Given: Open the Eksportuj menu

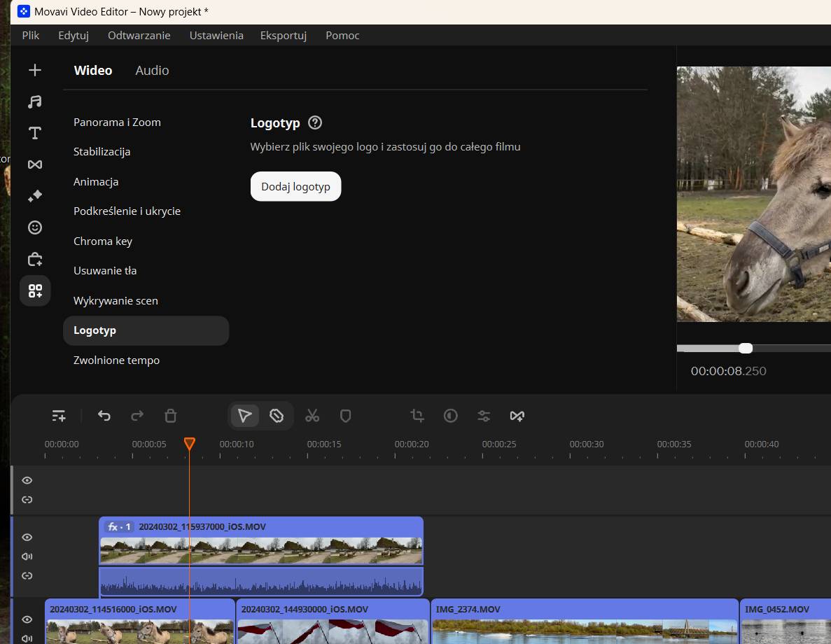Looking at the screenshot, I should pyautogui.click(x=284, y=35).
